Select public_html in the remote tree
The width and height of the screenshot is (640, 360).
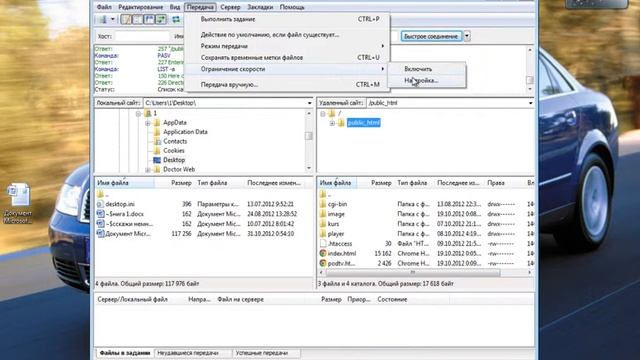coord(364,122)
